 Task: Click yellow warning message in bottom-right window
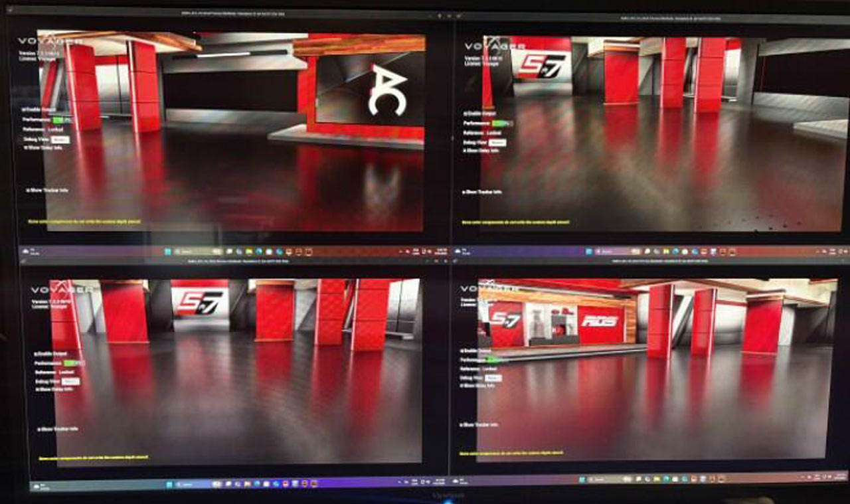pos(511,453)
